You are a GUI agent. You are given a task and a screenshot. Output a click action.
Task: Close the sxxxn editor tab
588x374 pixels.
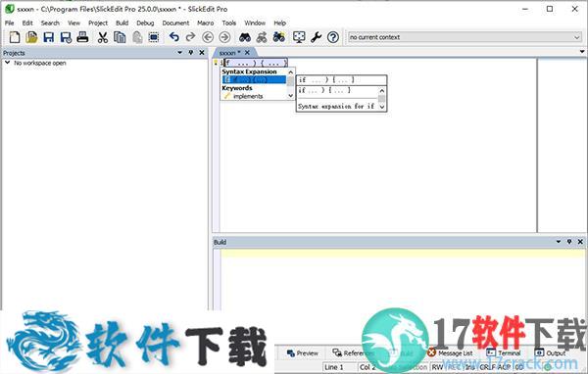(247, 53)
